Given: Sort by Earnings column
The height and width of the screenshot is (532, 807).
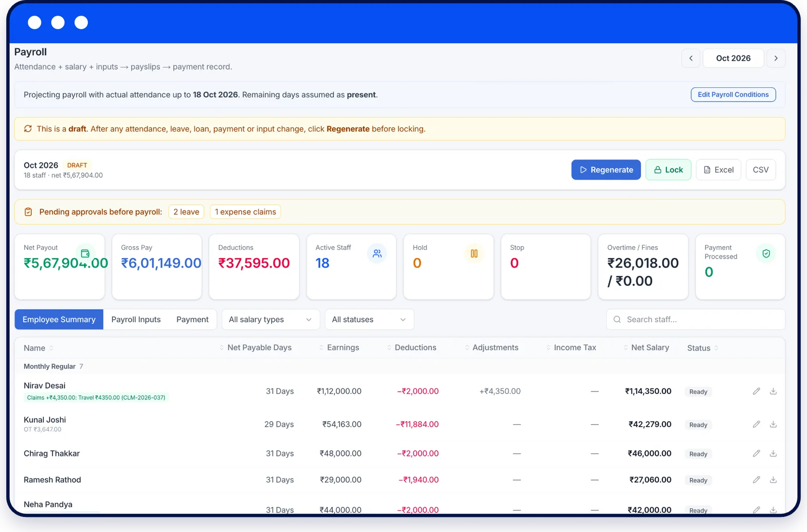Looking at the screenshot, I should (339, 347).
